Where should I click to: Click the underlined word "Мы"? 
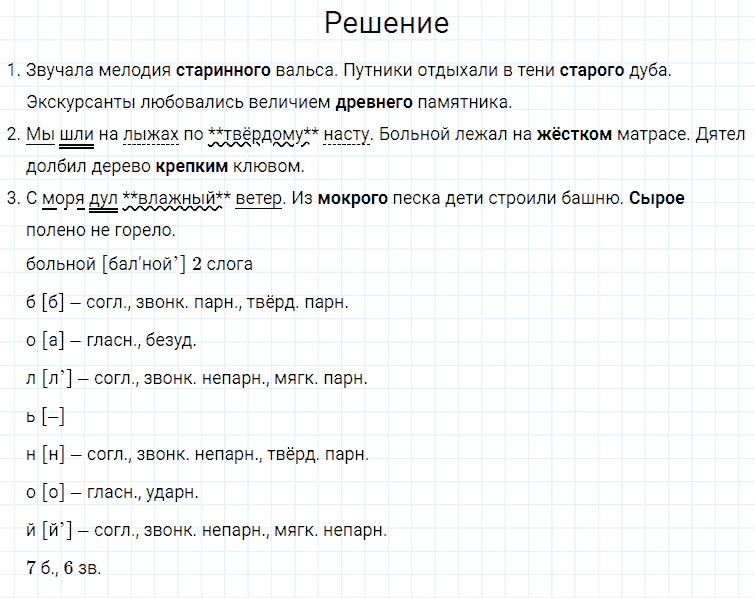40,134
